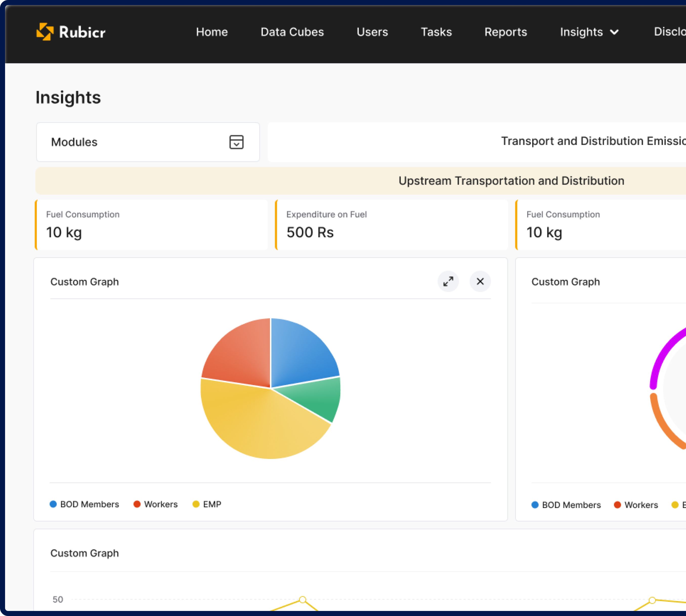This screenshot has height=616, width=686.
Task: Navigate to Users page
Action: pyautogui.click(x=372, y=32)
